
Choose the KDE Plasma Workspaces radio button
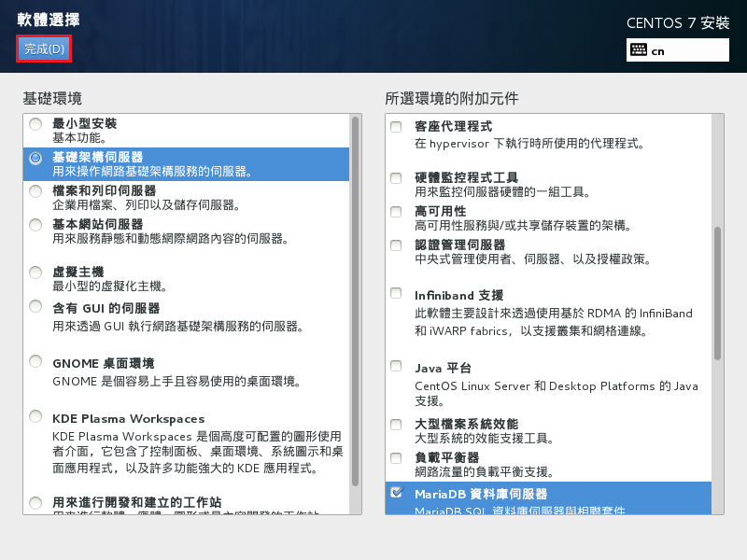[35, 416]
